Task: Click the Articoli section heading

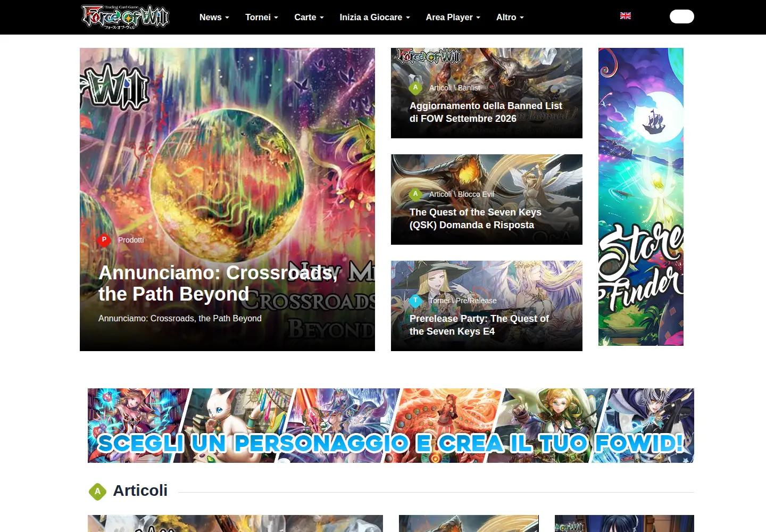Action: point(140,491)
